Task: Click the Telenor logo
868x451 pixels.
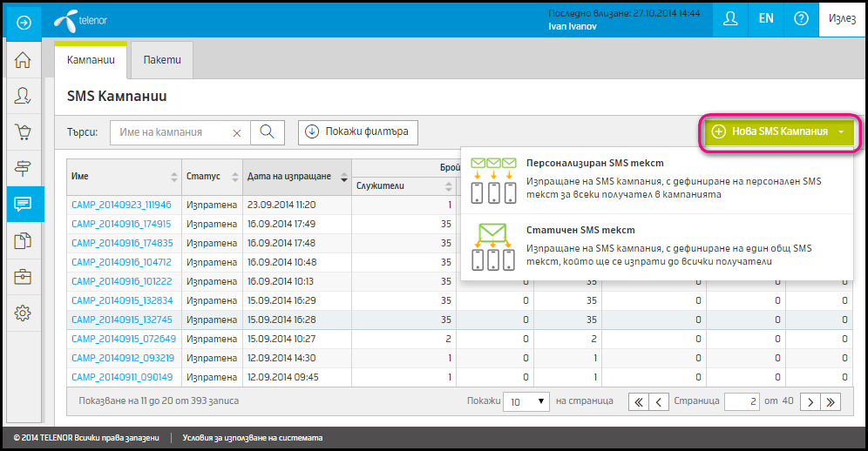Action: pyautogui.click(x=81, y=21)
